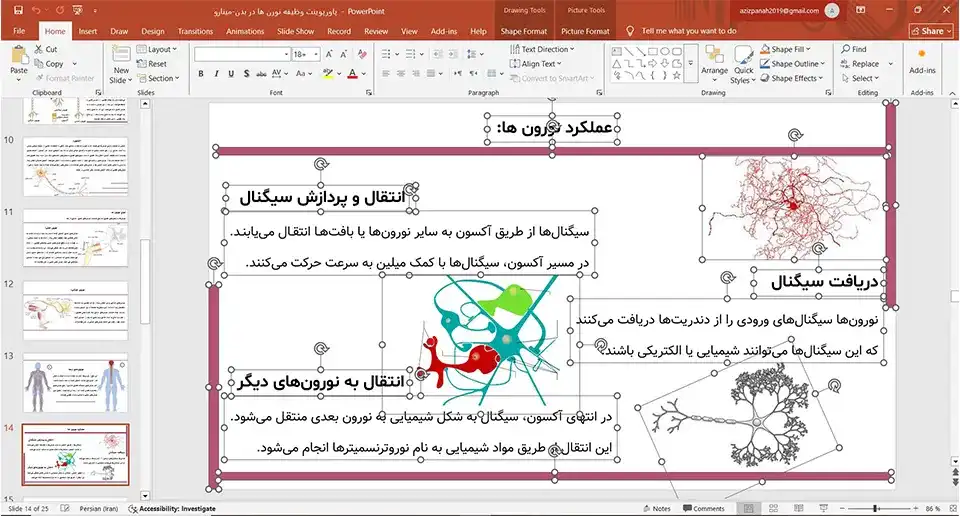
Task: Center the paragraph text
Action: pyautogui.click(x=401, y=73)
